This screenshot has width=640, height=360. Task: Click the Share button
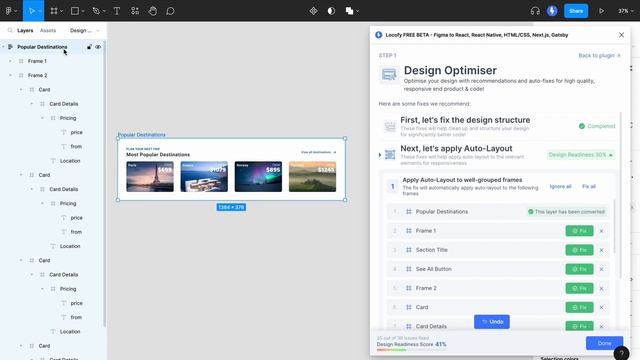(x=576, y=11)
